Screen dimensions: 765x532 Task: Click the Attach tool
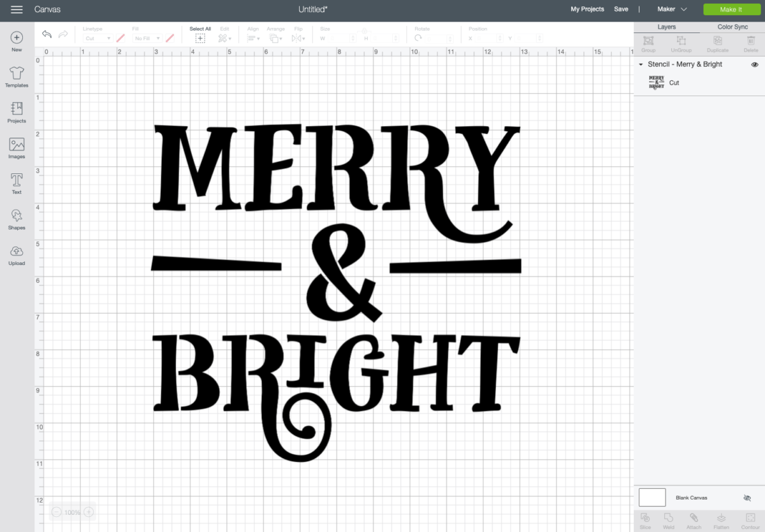[x=694, y=521]
